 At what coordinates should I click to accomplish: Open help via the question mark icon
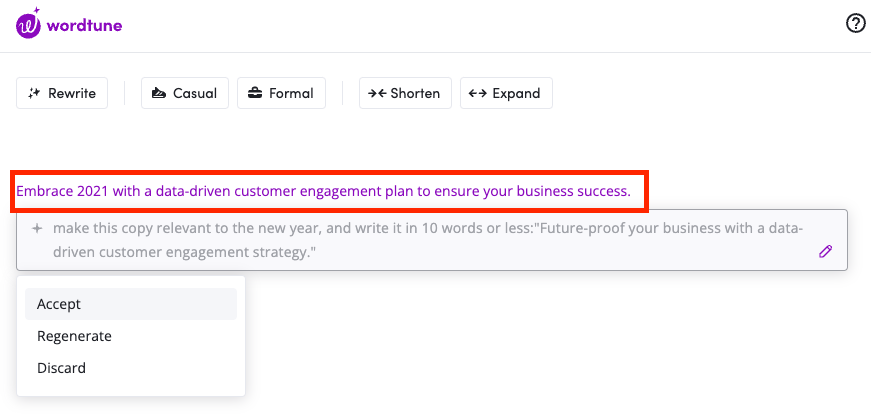click(x=855, y=24)
